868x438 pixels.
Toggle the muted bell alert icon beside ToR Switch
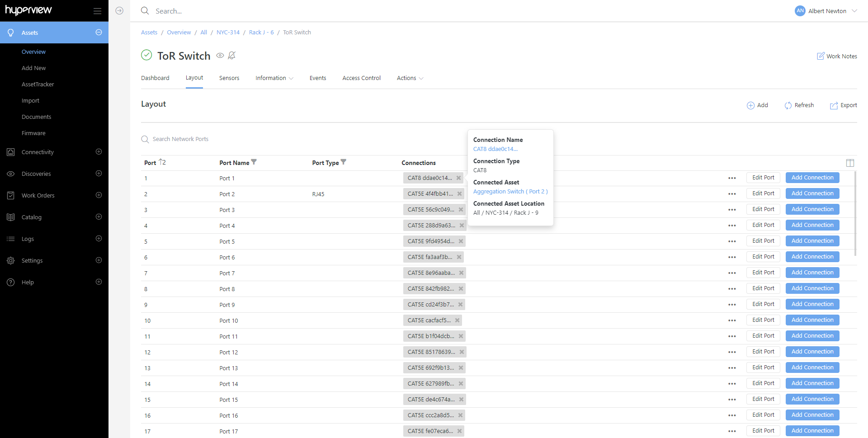tap(232, 56)
